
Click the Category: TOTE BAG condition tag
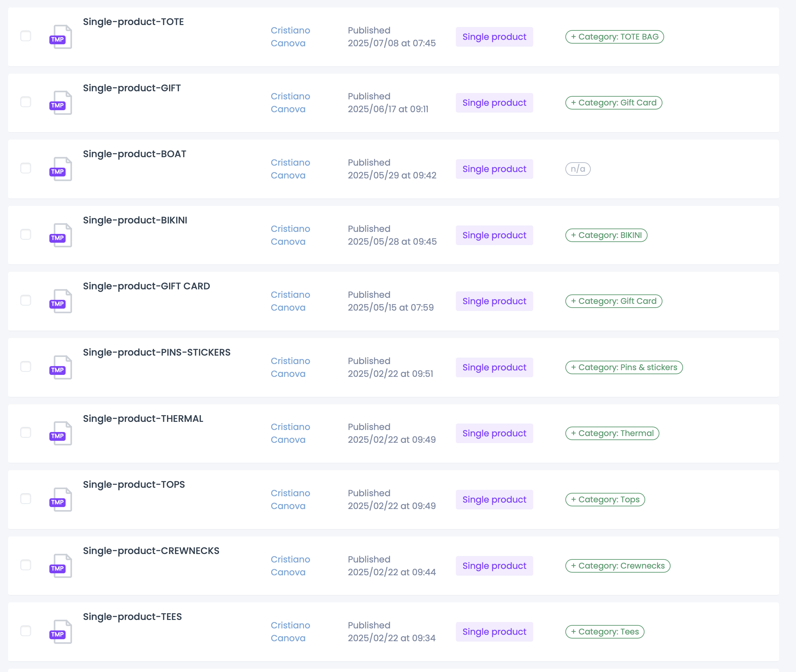click(615, 37)
